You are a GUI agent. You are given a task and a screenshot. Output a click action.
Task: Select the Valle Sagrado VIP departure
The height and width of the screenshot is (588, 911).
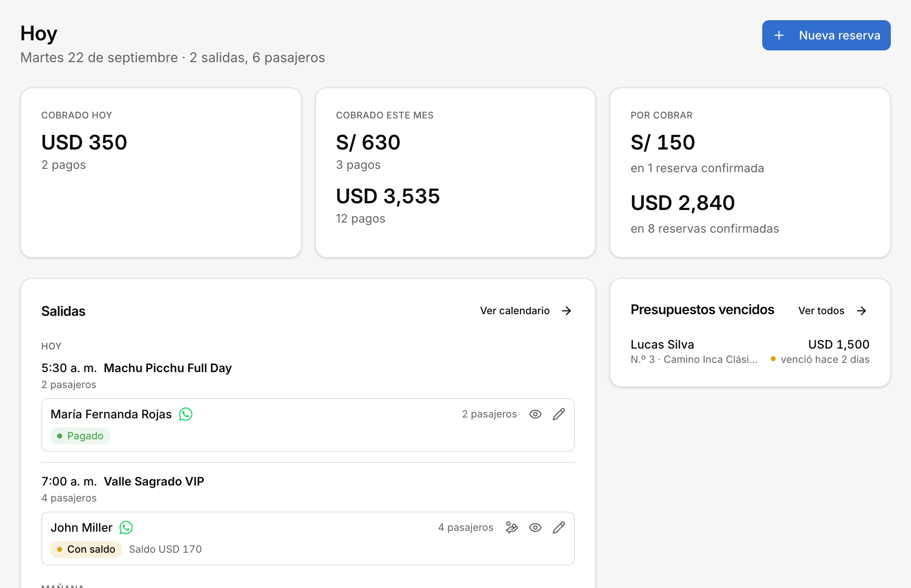[154, 481]
